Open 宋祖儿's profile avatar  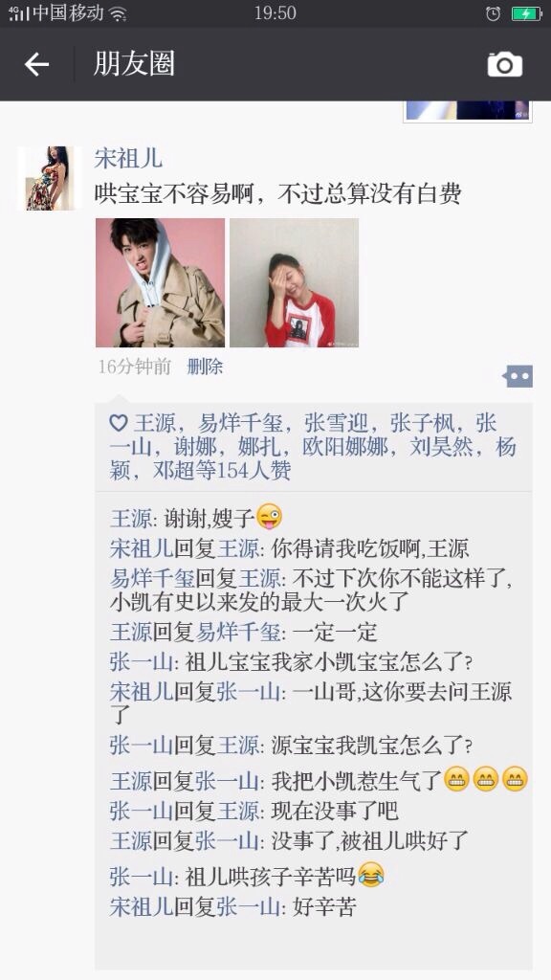click(x=50, y=178)
